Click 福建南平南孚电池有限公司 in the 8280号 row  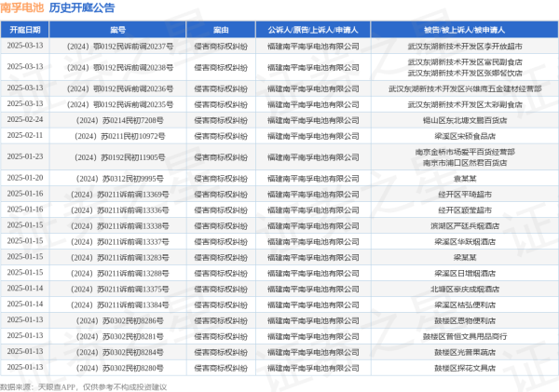313,368
